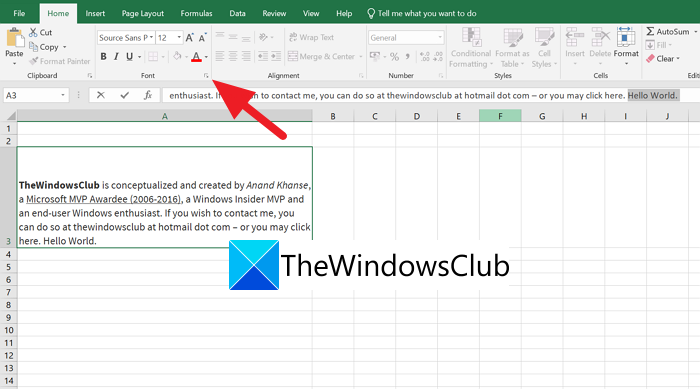Click Insert cells button
The width and height of the screenshot is (700, 389).
pyautogui.click(x=575, y=46)
